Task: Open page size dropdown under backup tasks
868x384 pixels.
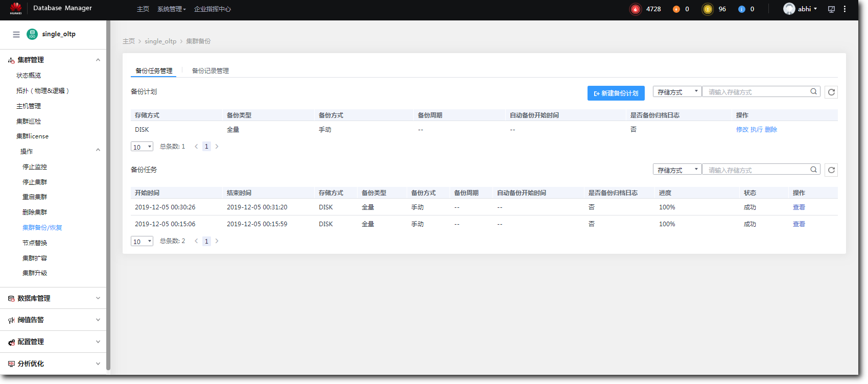Action: pyautogui.click(x=142, y=241)
